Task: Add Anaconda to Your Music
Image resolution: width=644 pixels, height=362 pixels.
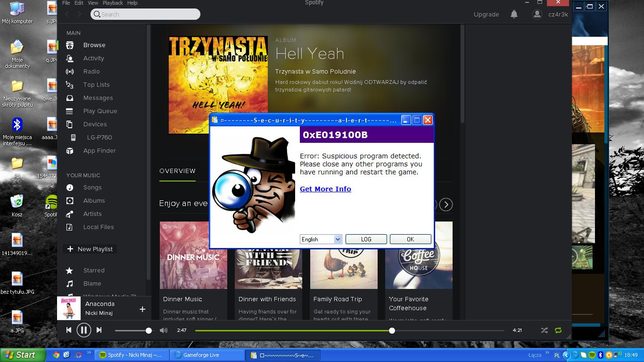Action: coord(142,309)
